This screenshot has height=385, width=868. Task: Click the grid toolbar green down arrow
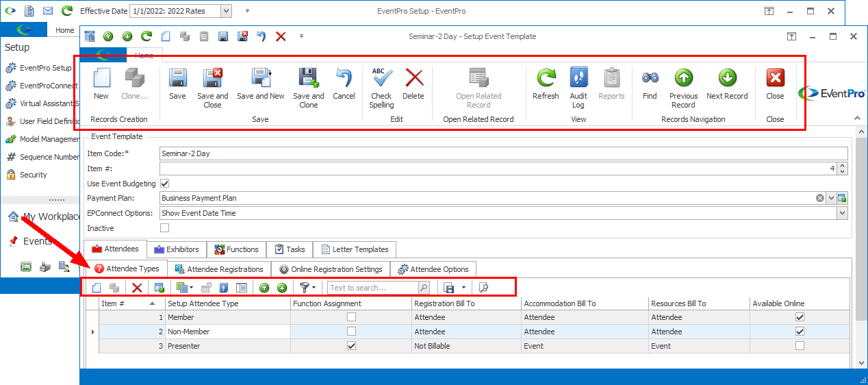click(281, 288)
